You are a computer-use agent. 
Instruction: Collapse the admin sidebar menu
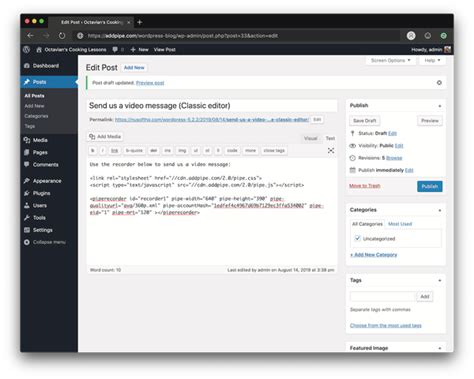point(49,242)
